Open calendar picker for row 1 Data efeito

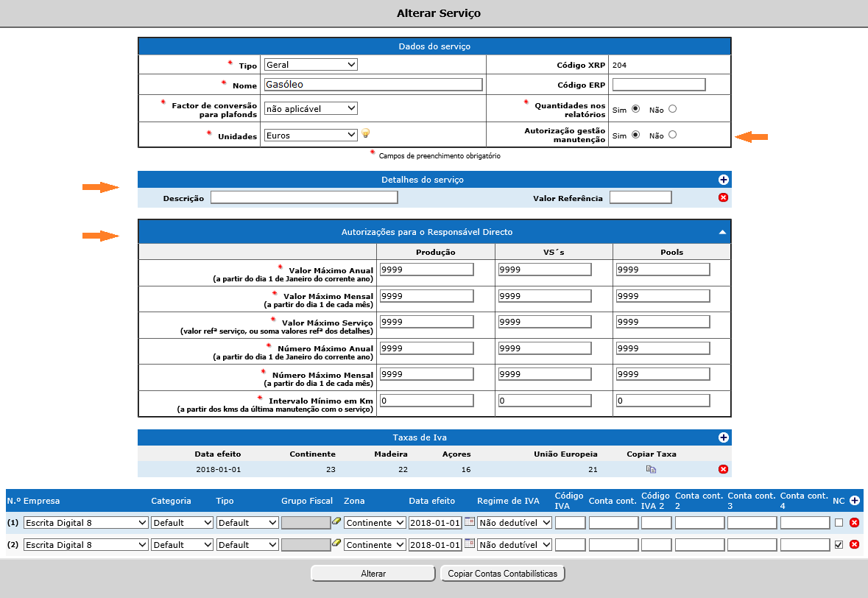469,521
